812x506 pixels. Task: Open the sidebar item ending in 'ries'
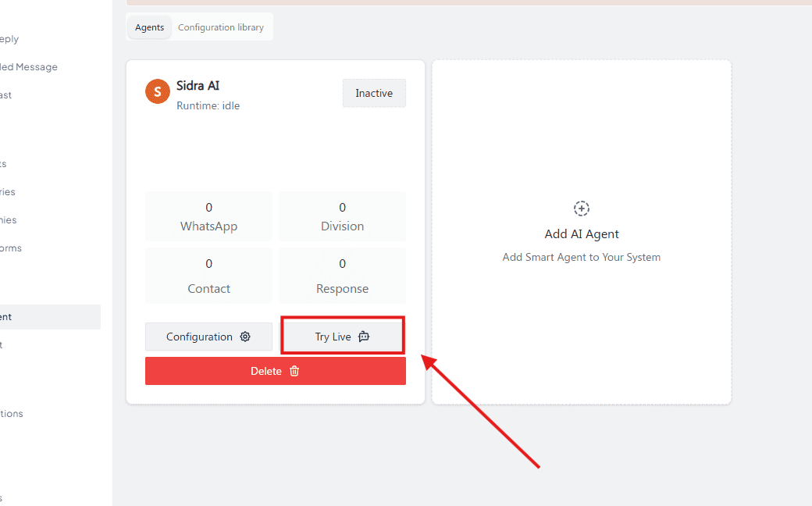coord(8,191)
